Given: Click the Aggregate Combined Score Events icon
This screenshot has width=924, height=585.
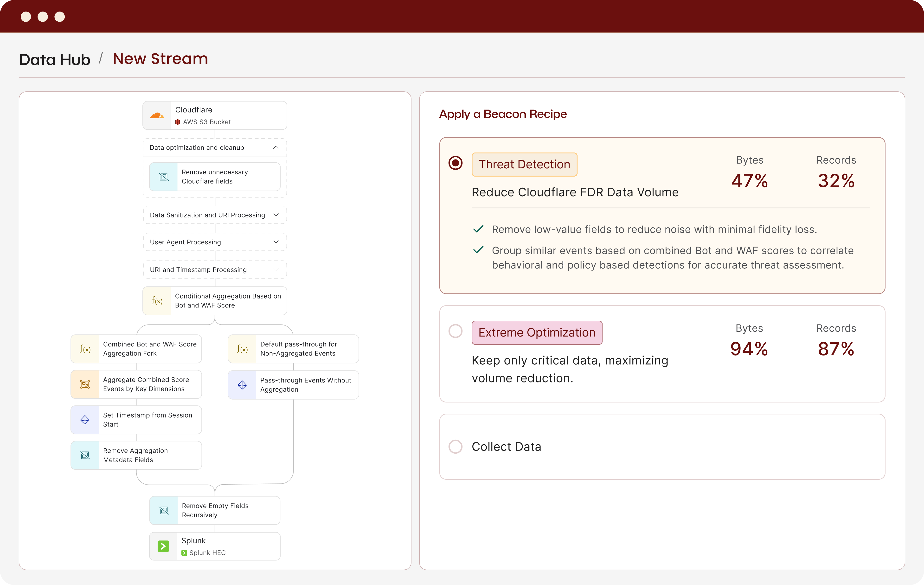Looking at the screenshot, I should pyautogui.click(x=85, y=384).
